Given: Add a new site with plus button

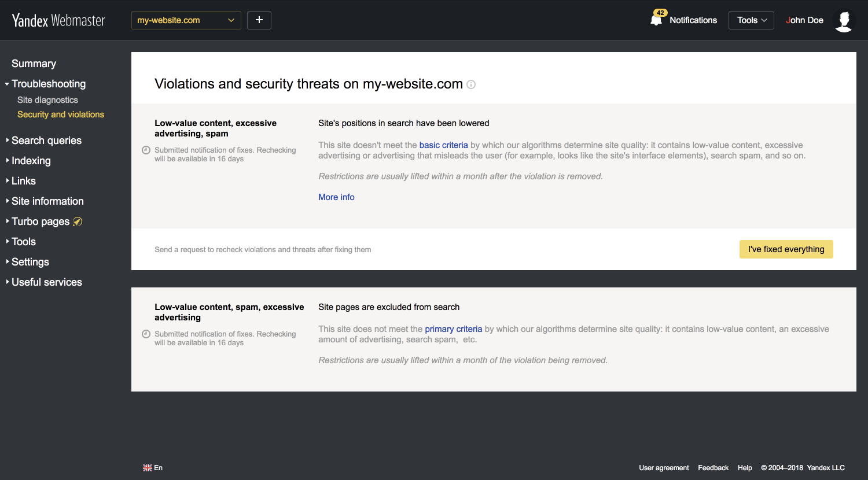Looking at the screenshot, I should click(259, 20).
